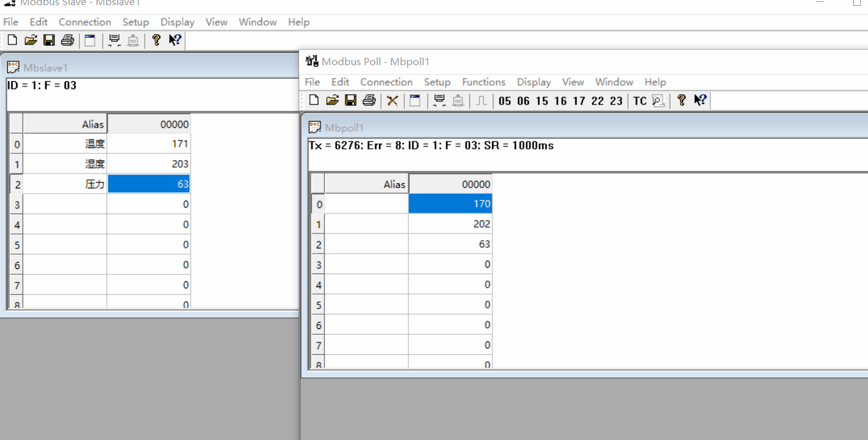Click the red X disconnect icon in Modbus Poll
The width and height of the screenshot is (868, 440).
tap(391, 101)
